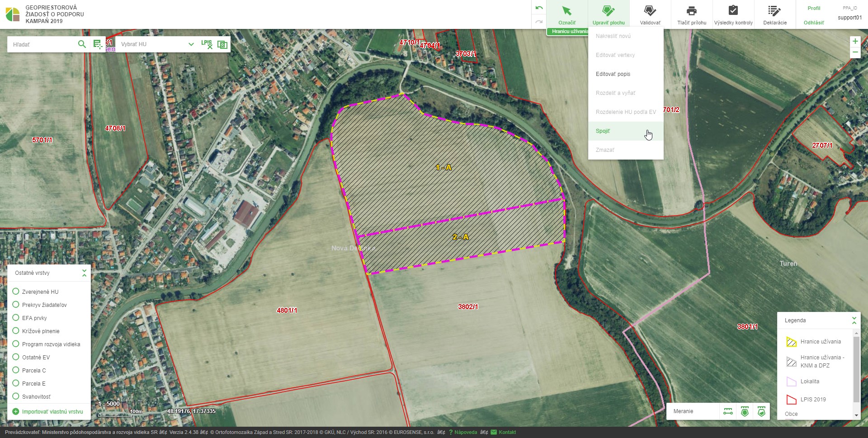Click the Kontakt envelope icon
The width and height of the screenshot is (868, 438).
494,432
